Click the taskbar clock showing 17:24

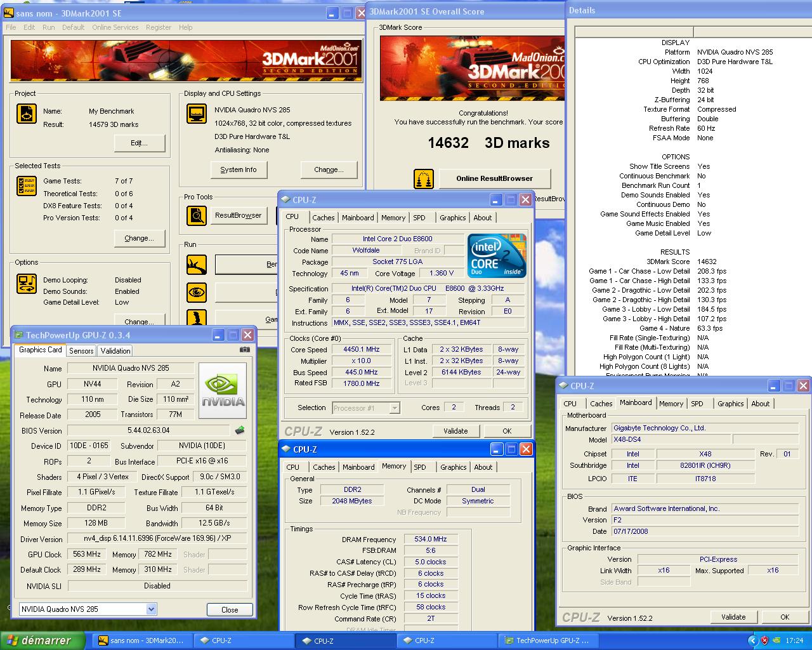pos(794,640)
